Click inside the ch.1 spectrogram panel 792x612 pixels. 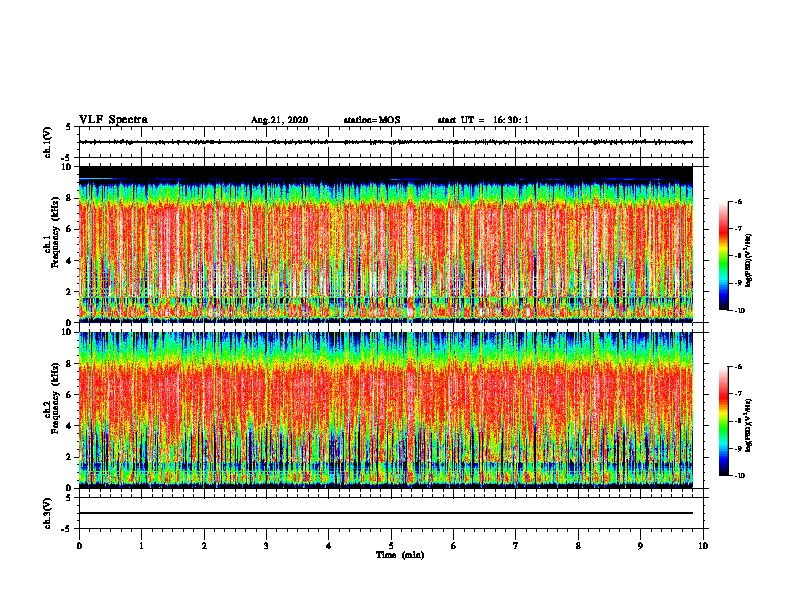click(x=386, y=244)
